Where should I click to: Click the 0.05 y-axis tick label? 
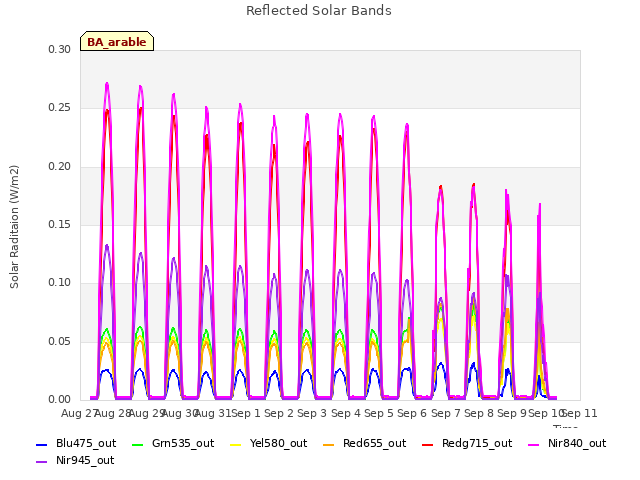60,341
